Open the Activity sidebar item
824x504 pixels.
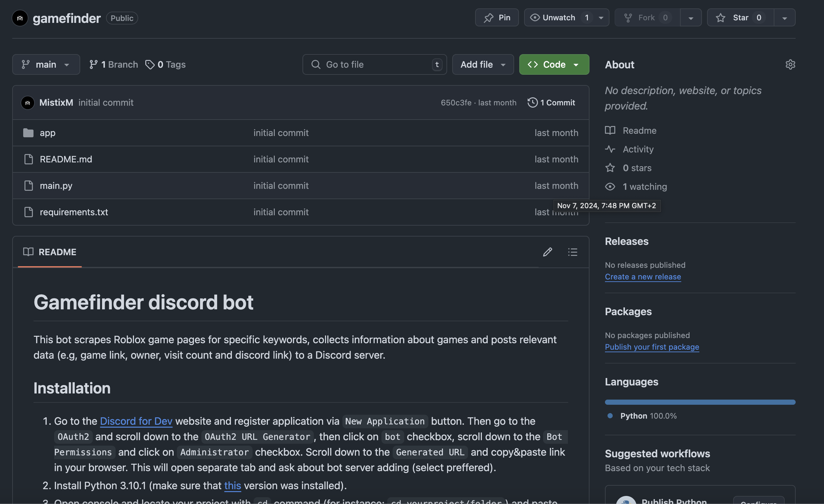pos(638,149)
